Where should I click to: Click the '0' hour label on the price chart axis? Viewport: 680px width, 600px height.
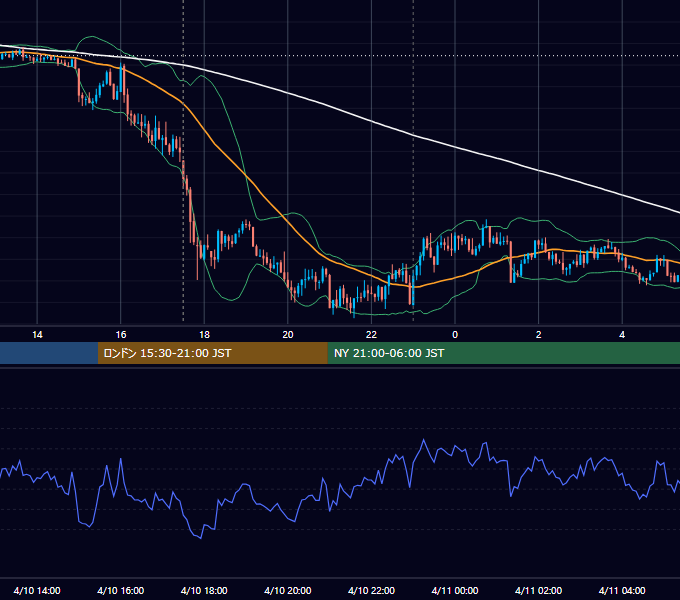[x=455, y=335]
